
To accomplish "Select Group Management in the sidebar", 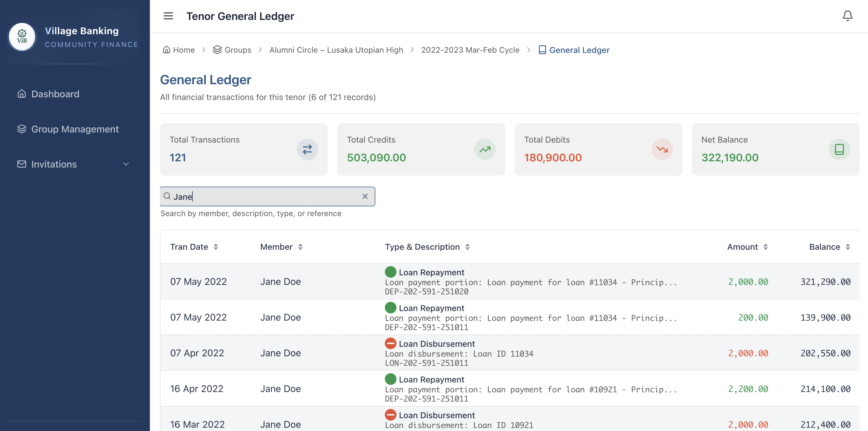I will 75,129.
